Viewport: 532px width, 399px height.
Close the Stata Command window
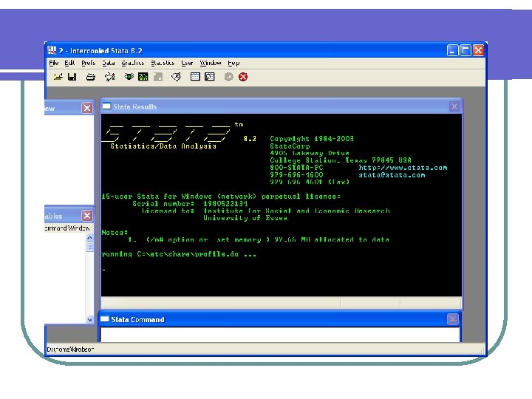(453, 319)
